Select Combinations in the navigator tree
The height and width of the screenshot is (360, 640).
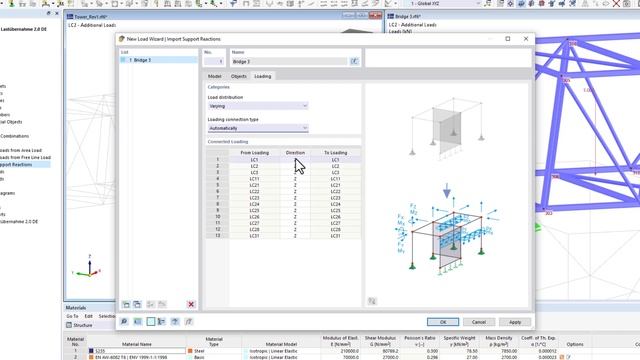(x=15, y=136)
